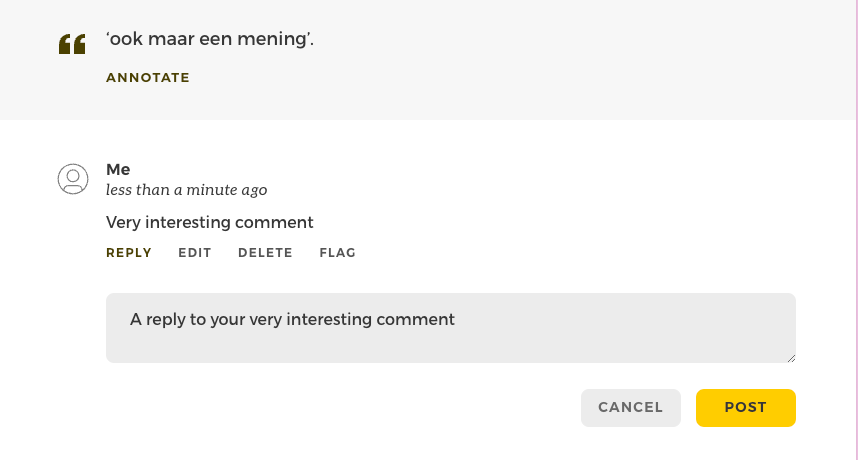Delete the Very interesting comment
858x460 pixels.
(x=265, y=253)
